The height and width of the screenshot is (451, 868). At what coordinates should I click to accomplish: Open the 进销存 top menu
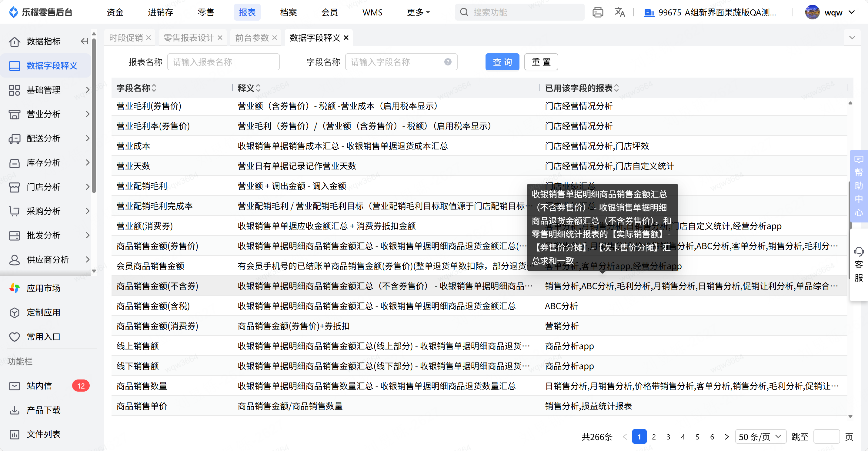click(x=160, y=12)
